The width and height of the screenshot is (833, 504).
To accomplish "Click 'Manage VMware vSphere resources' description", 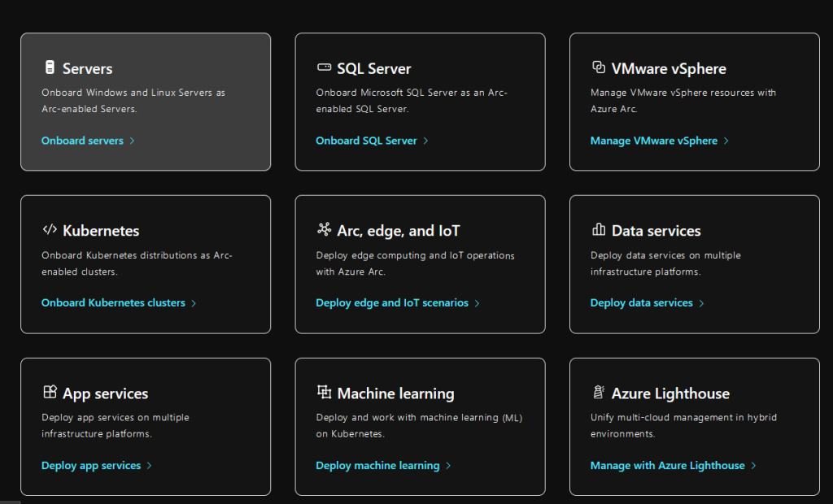I will pyautogui.click(x=683, y=100).
